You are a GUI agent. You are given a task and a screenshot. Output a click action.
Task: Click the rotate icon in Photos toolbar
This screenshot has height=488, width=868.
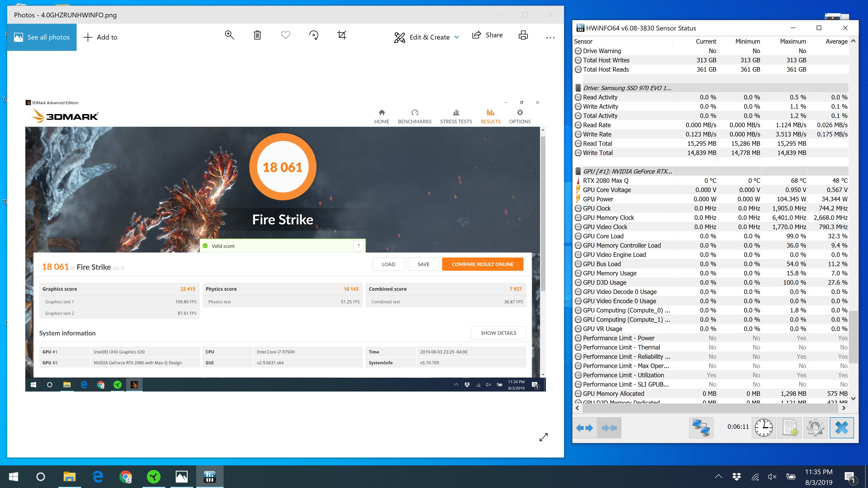tap(314, 35)
